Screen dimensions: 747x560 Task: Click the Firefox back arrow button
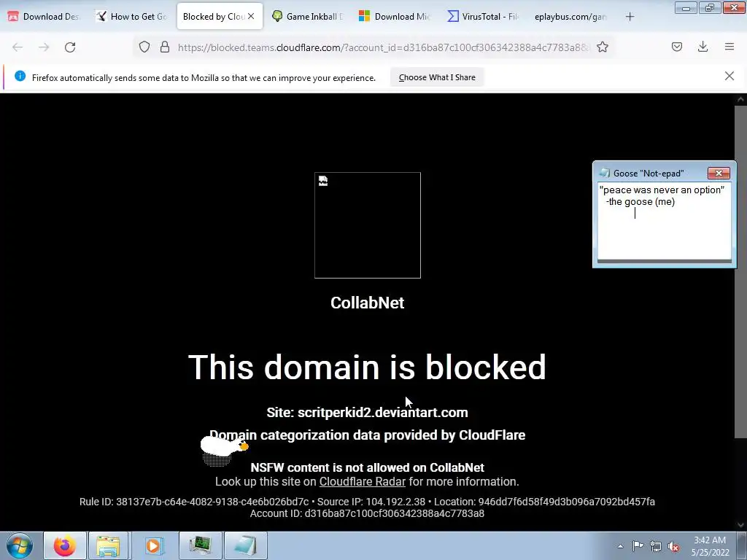(18, 47)
